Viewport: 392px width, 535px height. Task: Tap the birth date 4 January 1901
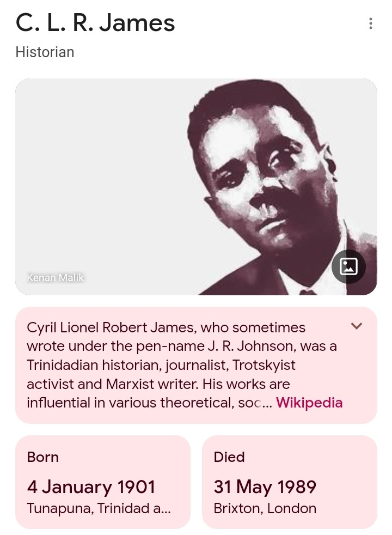pos(91,487)
